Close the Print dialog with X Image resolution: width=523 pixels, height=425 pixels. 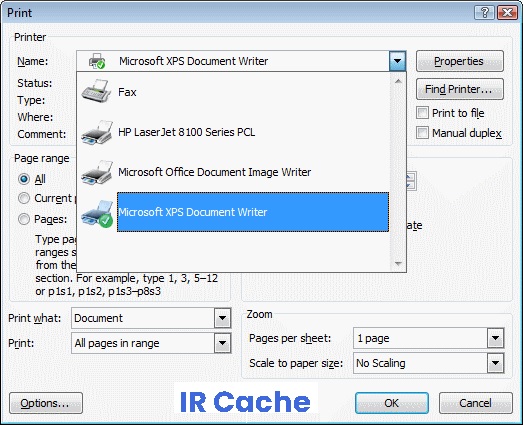coord(507,13)
